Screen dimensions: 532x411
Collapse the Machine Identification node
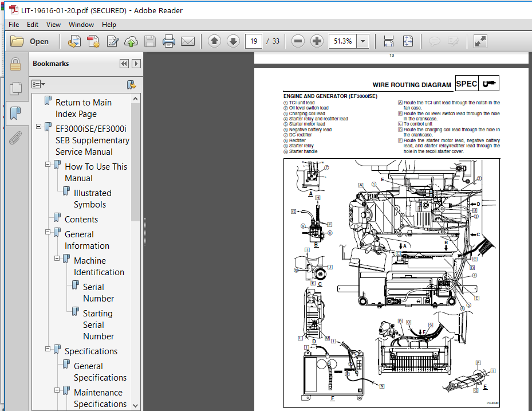point(57,259)
